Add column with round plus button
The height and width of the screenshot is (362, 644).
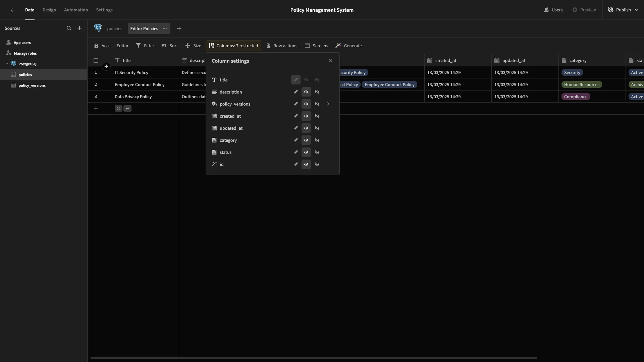click(106, 66)
